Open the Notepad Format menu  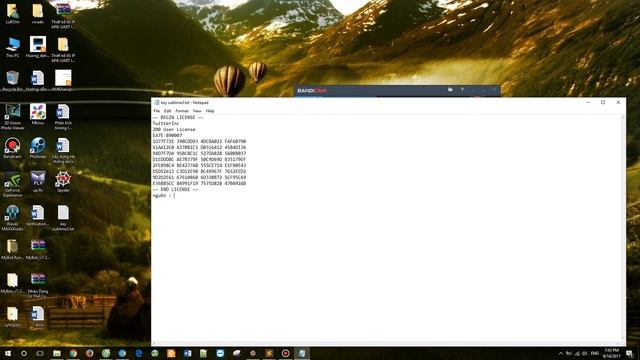pos(182,111)
